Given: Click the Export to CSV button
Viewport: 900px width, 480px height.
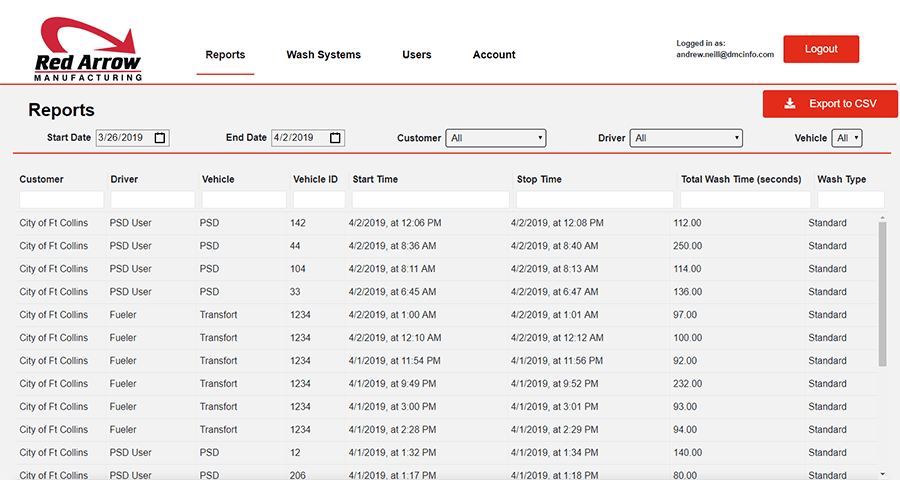Looking at the screenshot, I should tap(830, 103).
